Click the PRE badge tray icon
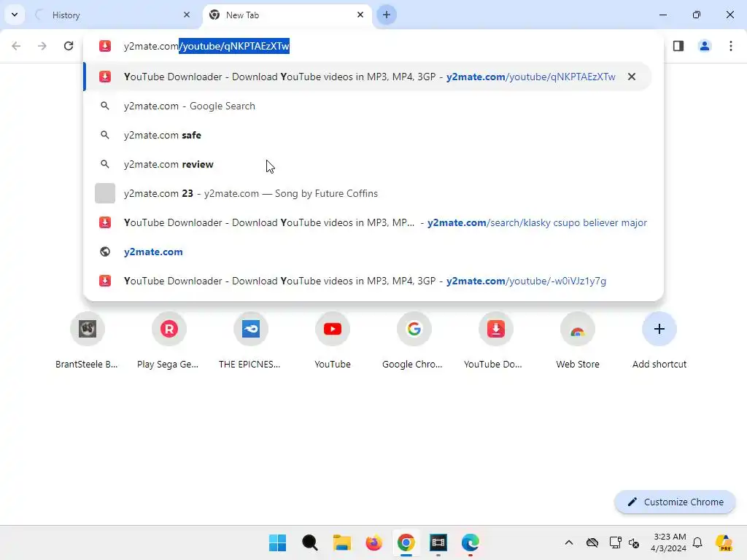This screenshot has height=560, width=747. tap(724, 542)
